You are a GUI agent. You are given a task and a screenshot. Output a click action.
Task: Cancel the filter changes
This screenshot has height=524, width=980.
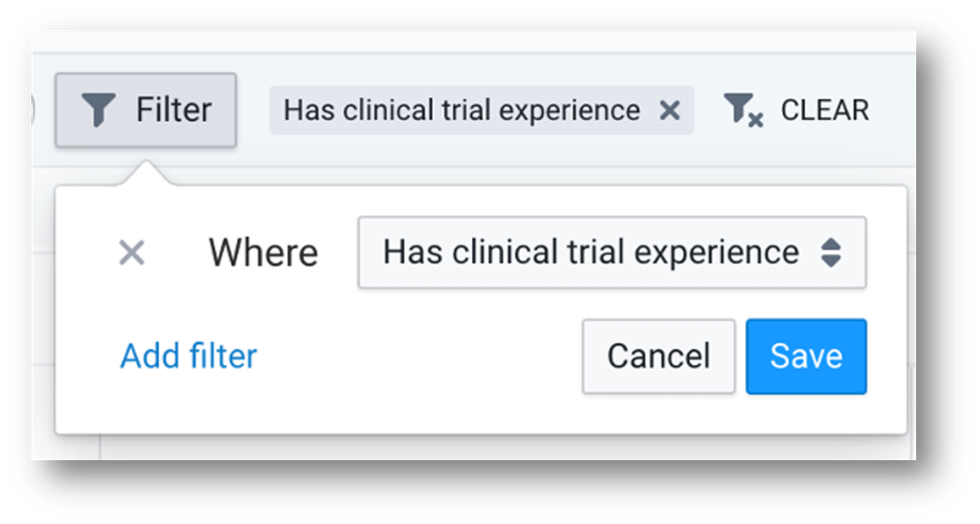point(659,356)
